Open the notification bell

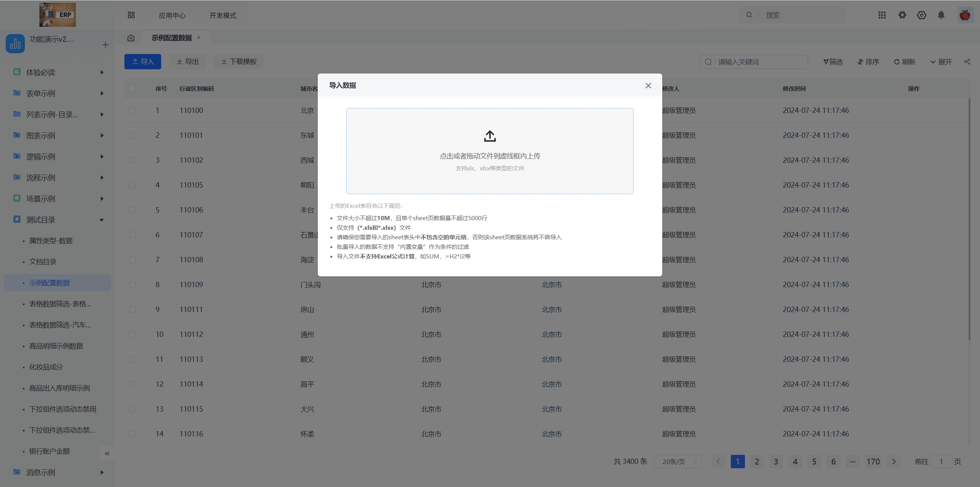(x=941, y=15)
